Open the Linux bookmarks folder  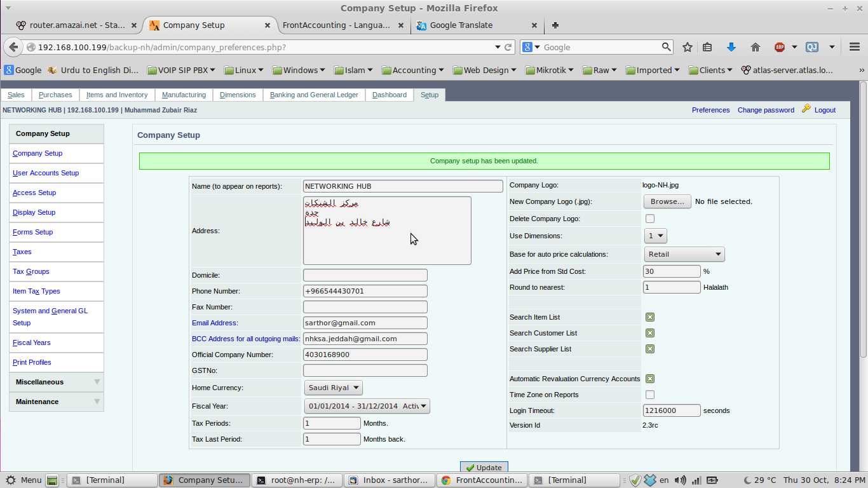[x=245, y=71]
